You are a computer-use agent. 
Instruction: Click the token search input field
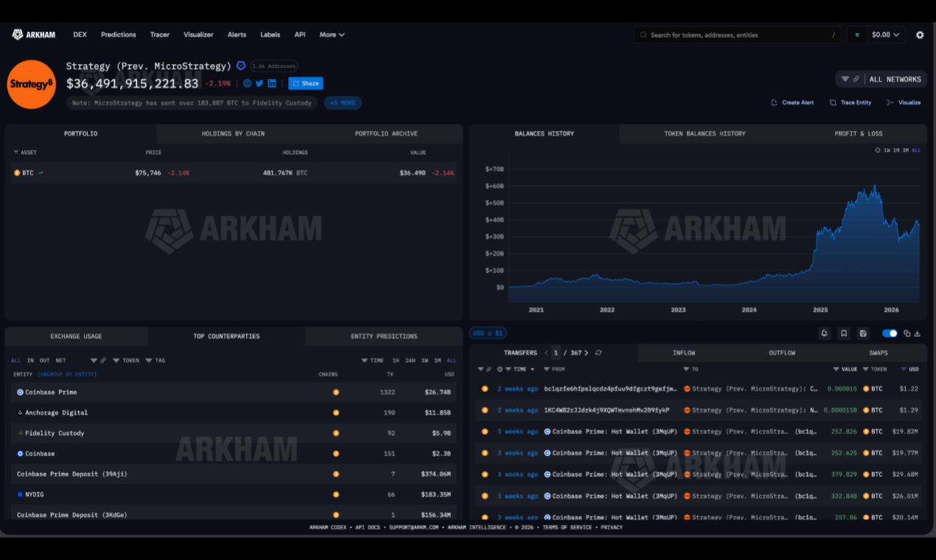pos(737,35)
